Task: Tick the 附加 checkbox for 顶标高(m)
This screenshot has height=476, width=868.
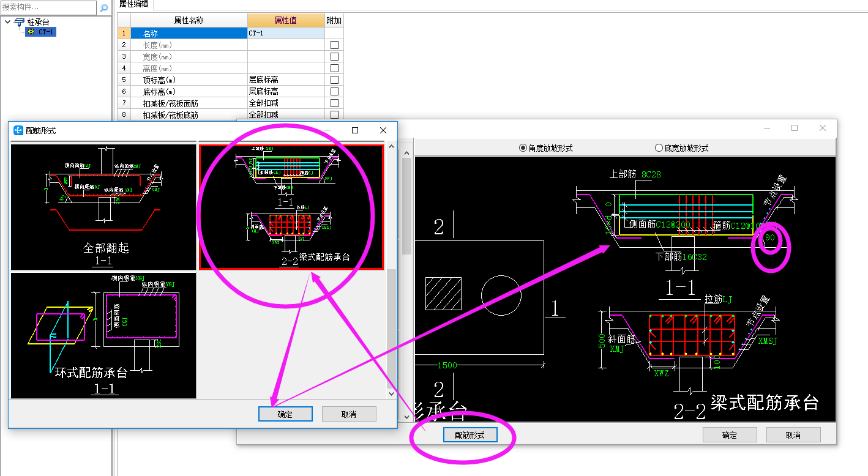Action: coord(334,80)
